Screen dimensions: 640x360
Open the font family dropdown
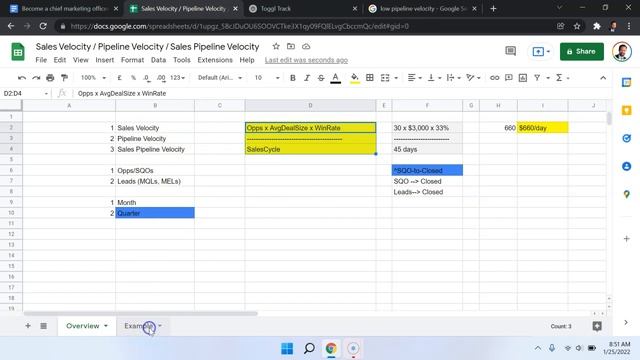coord(220,78)
